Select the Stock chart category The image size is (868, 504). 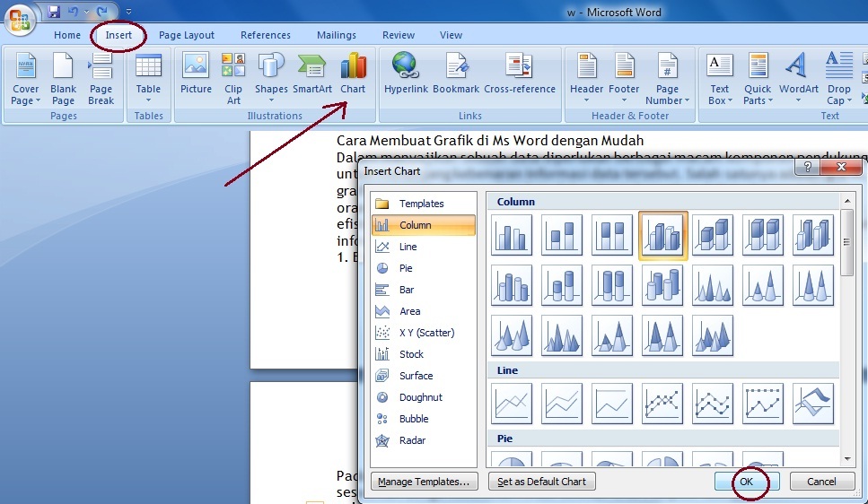[424, 354]
